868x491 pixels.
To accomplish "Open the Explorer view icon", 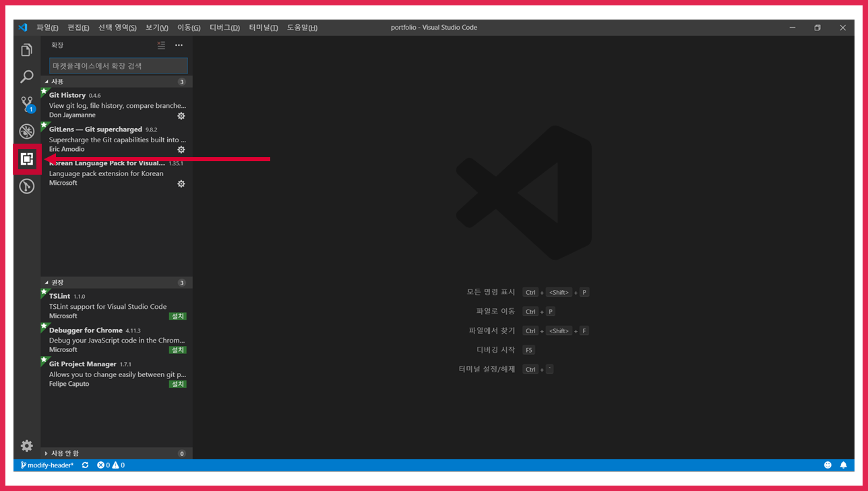I will [x=27, y=50].
